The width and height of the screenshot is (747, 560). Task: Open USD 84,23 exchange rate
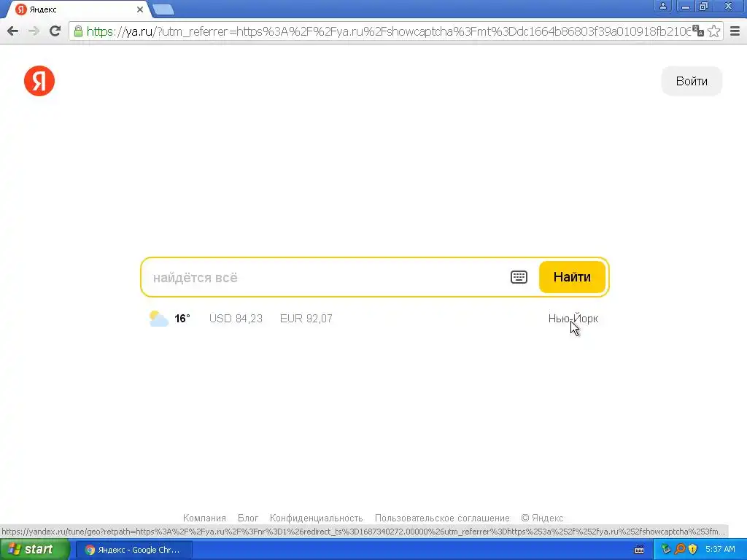[x=236, y=319]
